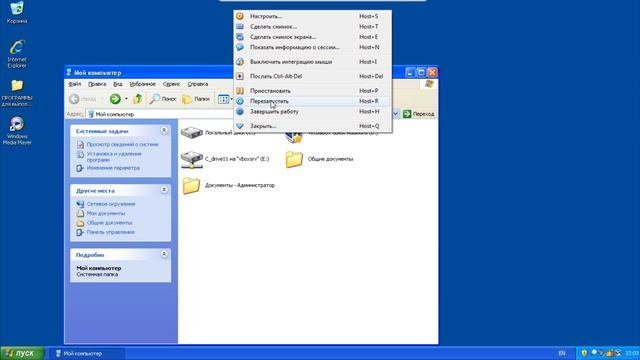Click the Переход go button

pyautogui.click(x=418, y=114)
